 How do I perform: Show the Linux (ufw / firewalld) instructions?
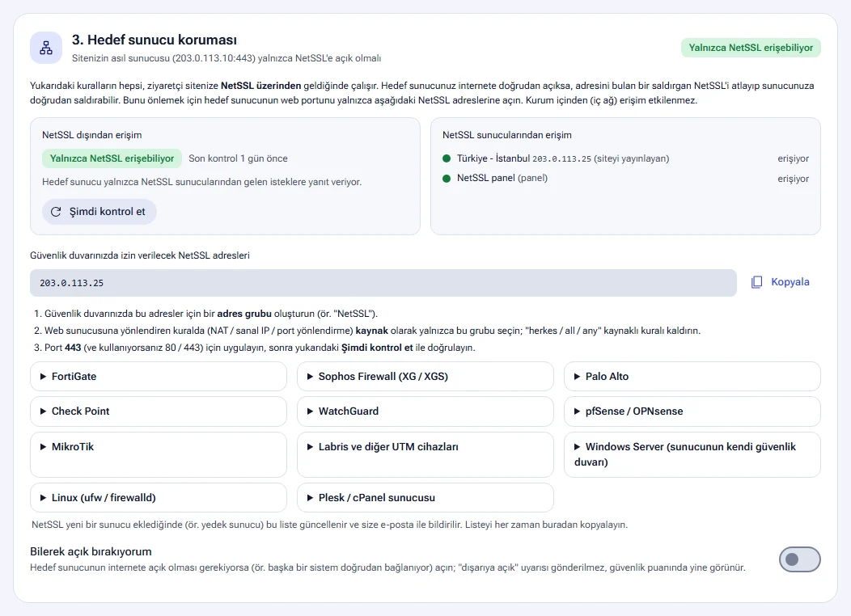tap(159, 497)
